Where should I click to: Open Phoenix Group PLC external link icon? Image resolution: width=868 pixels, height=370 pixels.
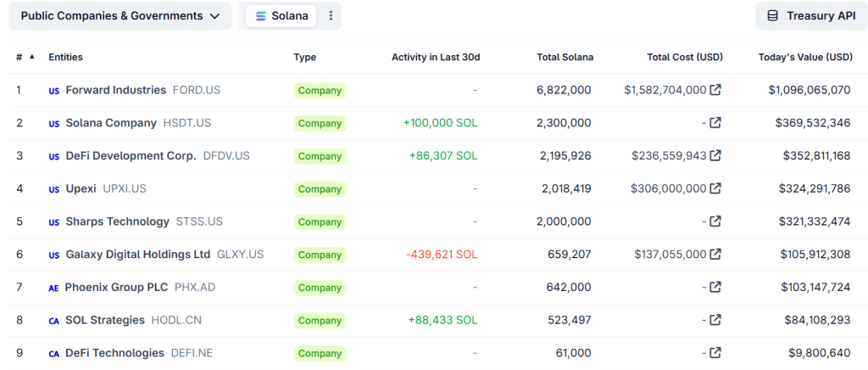pos(715,287)
